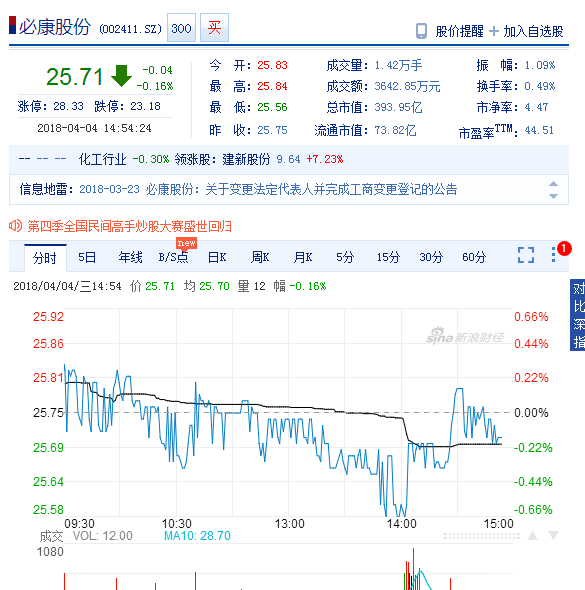Click the speaker announcement icon

click(15, 226)
